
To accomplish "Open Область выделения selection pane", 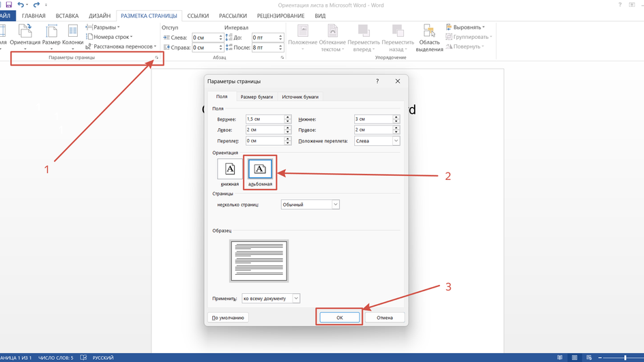I will (429, 37).
